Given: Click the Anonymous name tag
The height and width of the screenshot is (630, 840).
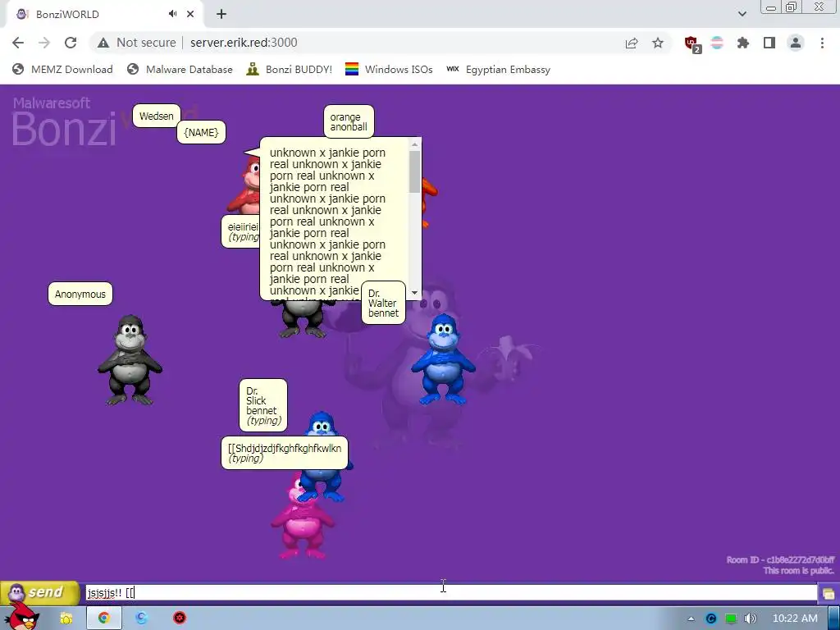Looking at the screenshot, I should (80, 294).
